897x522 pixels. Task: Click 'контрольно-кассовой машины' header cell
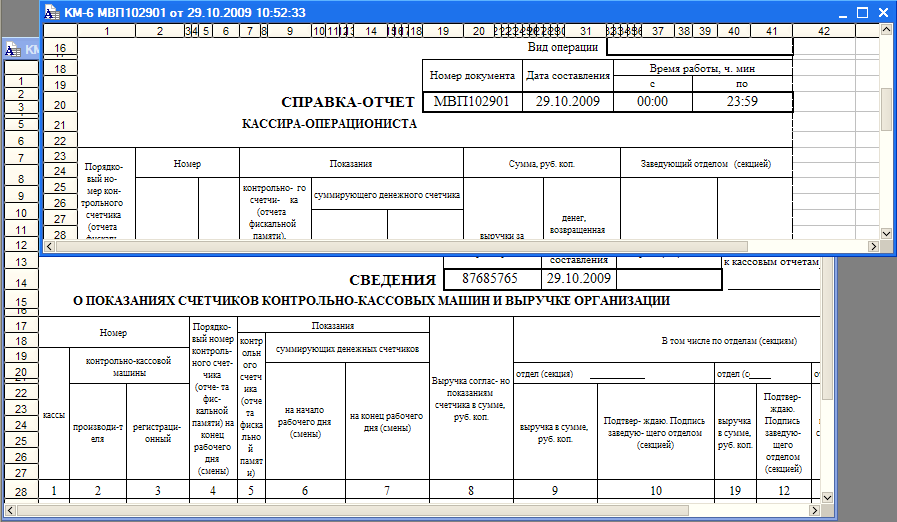pyautogui.click(x=129, y=366)
